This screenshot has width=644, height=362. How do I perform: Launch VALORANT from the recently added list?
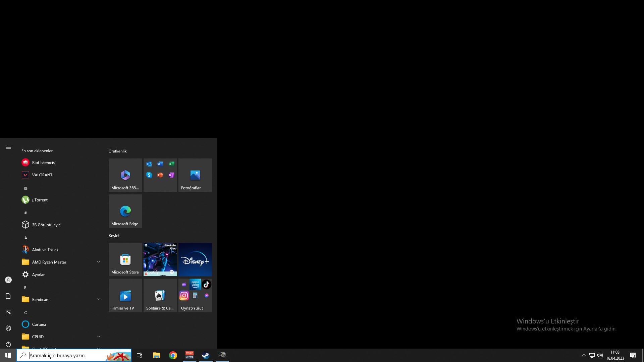(x=60, y=175)
